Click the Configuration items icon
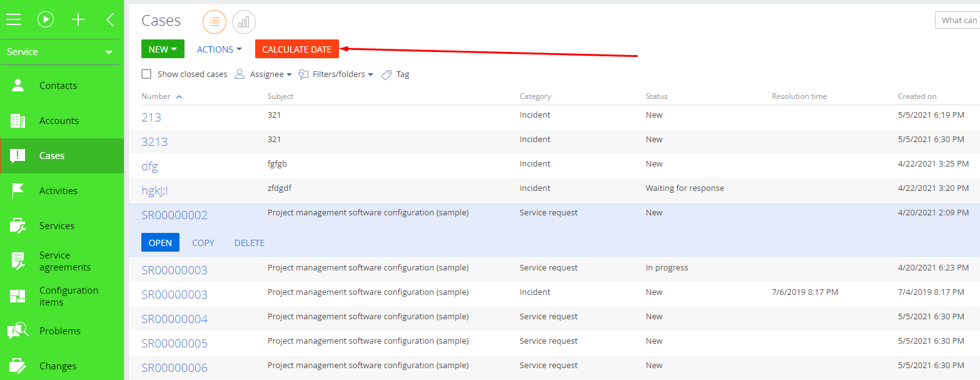The image size is (980, 380). 18,296
